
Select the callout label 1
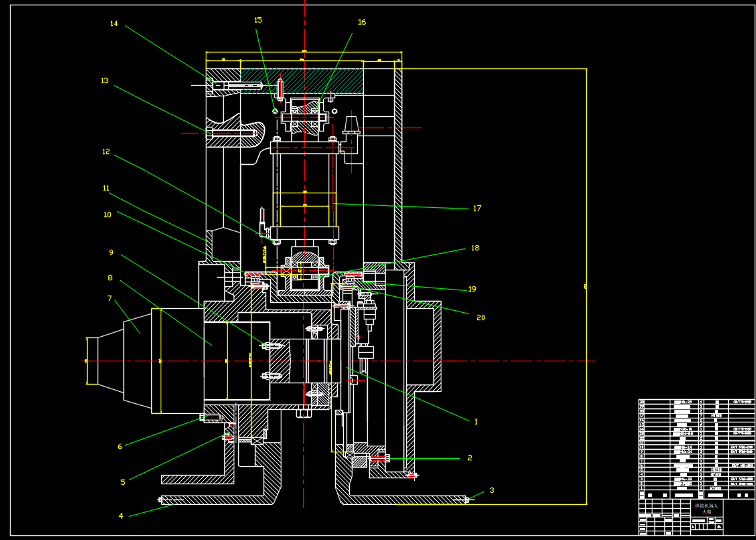coord(476,421)
